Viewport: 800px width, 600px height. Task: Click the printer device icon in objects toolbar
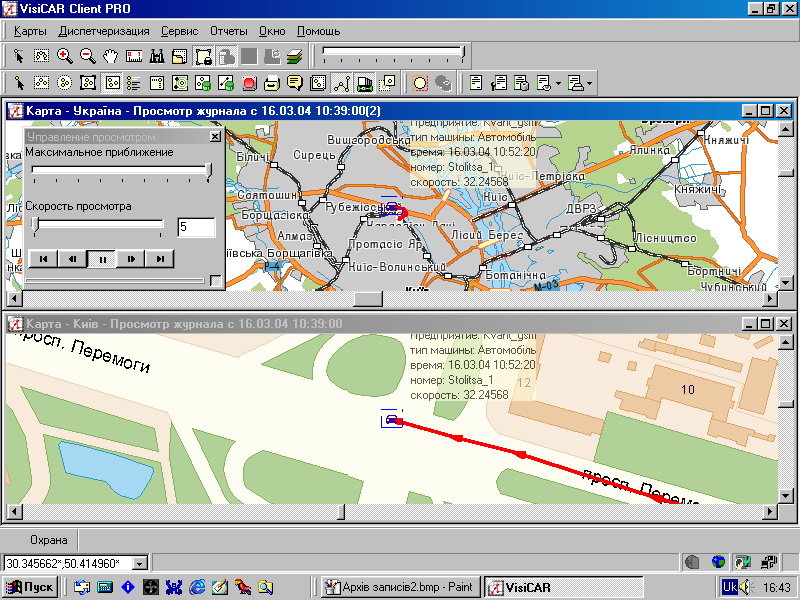point(272,83)
